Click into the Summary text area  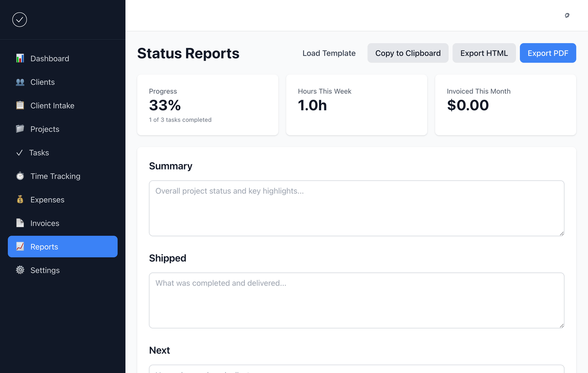point(356,208)
